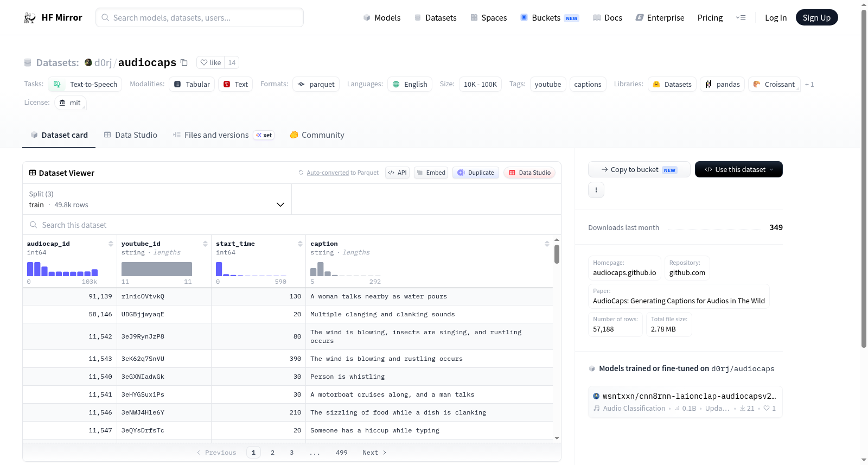Open Models in the top navigation
This screenshot has height=465, width=868.
[x=382, y=17]
